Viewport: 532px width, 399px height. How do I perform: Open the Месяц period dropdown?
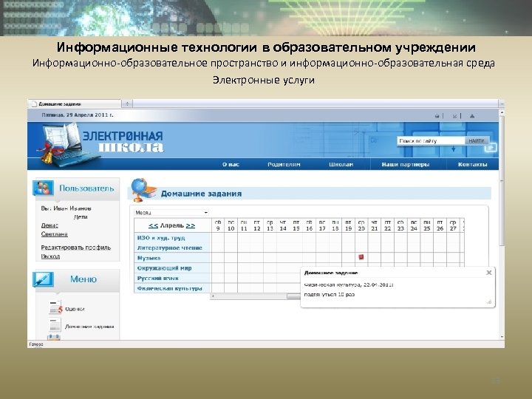(171, 212)
